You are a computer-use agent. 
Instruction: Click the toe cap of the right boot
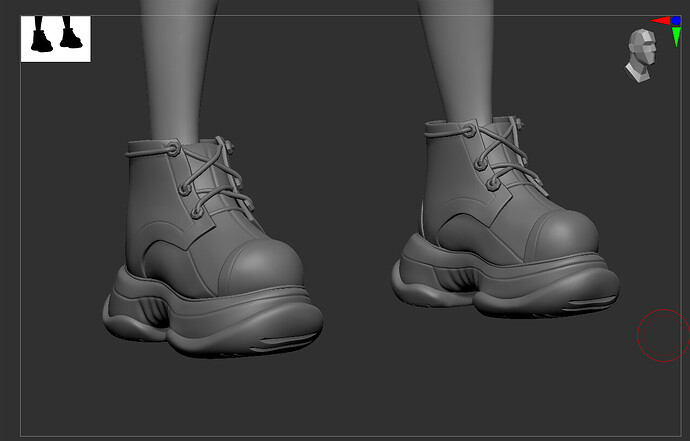click(x=560, y=235)
